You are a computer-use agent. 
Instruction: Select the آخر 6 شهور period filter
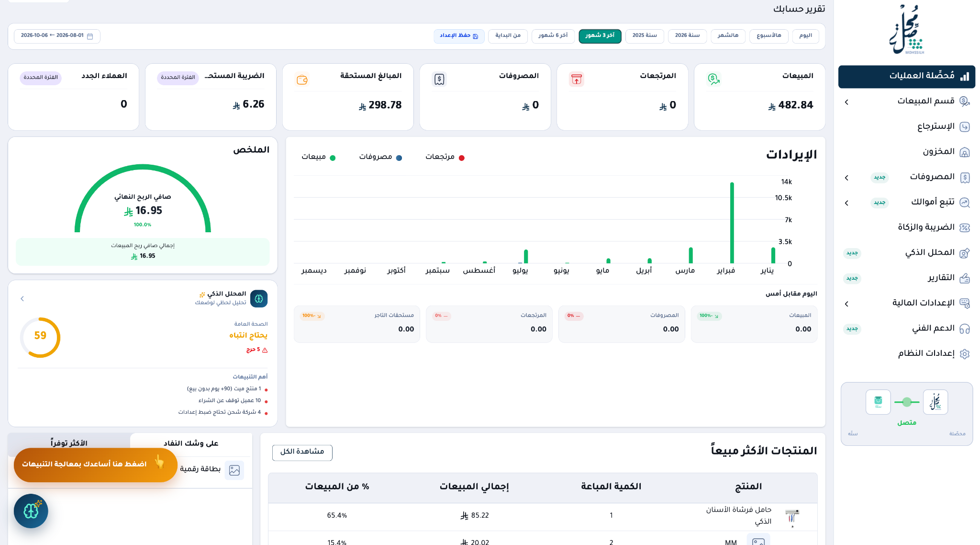point(553,36)
